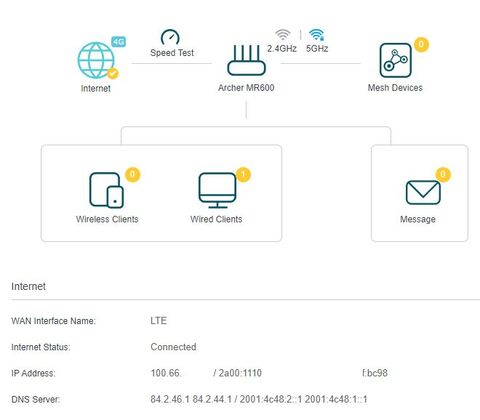Open the Mesh Devices icon
The image size is (480, 420).
pos(396,60)
